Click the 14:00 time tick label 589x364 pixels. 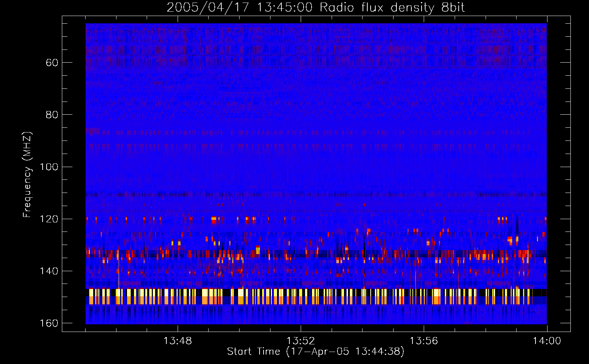tap(547, 341)
